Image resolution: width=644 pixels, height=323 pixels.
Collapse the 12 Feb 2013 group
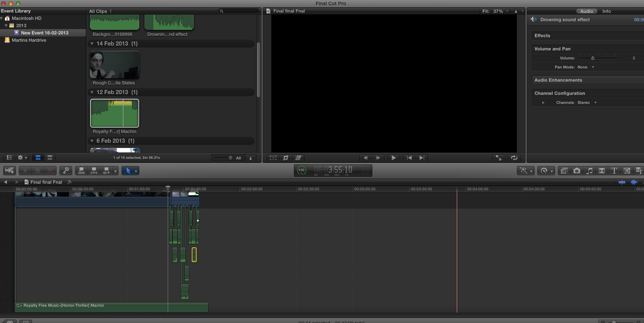(x=92, y=92)
